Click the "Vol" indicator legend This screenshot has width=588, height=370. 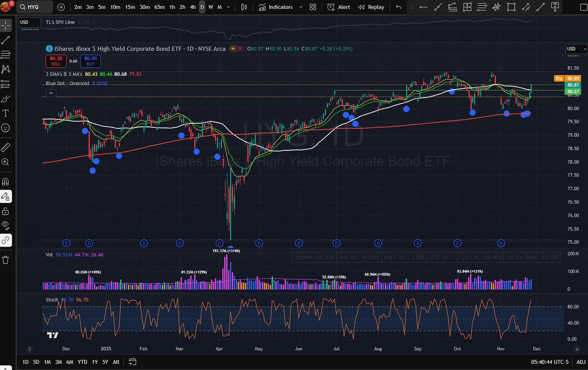coord(49,255)
